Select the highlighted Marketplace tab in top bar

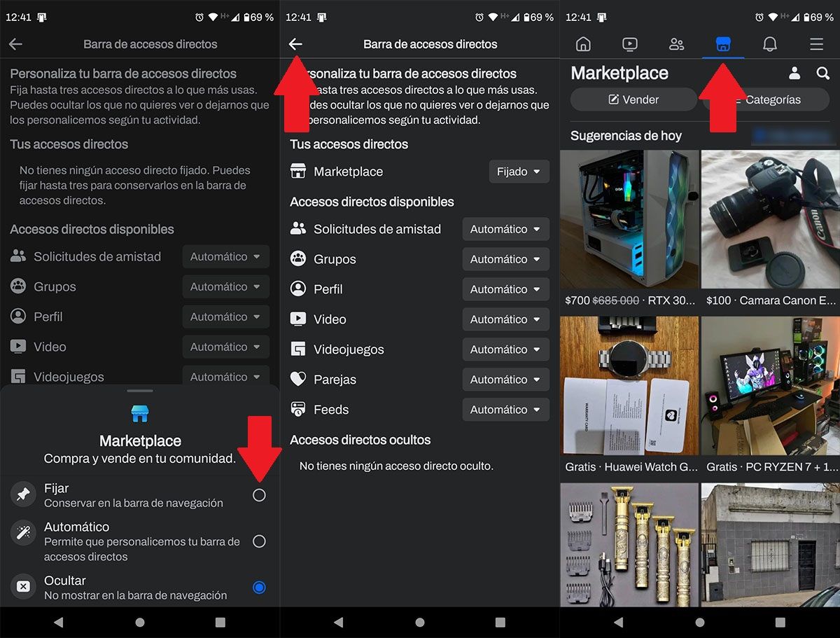point(723,45)
